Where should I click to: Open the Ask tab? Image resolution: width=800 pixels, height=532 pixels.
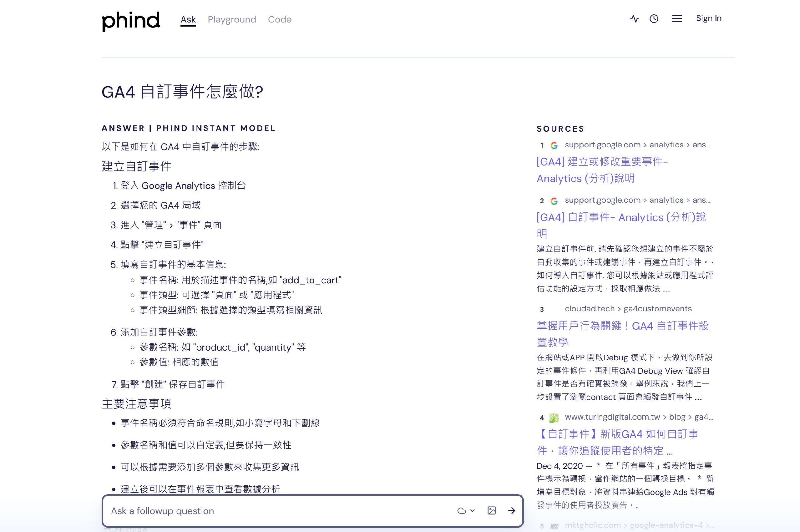pyautogui.click(x=188, y=20)
